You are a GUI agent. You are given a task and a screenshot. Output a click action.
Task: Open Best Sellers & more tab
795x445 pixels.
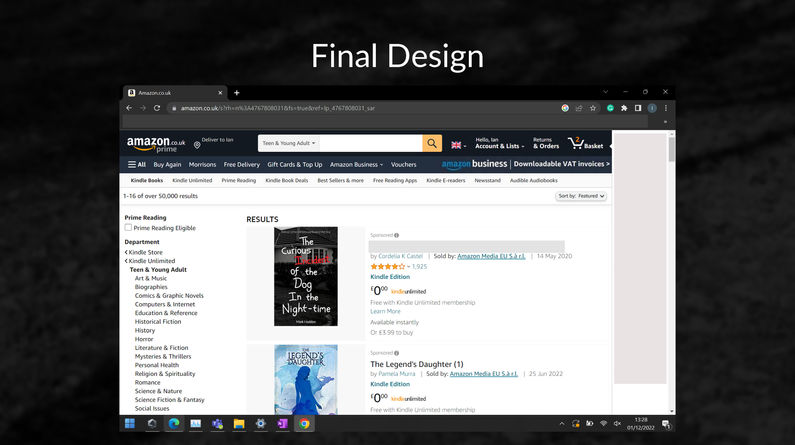[x=341, y=180]
